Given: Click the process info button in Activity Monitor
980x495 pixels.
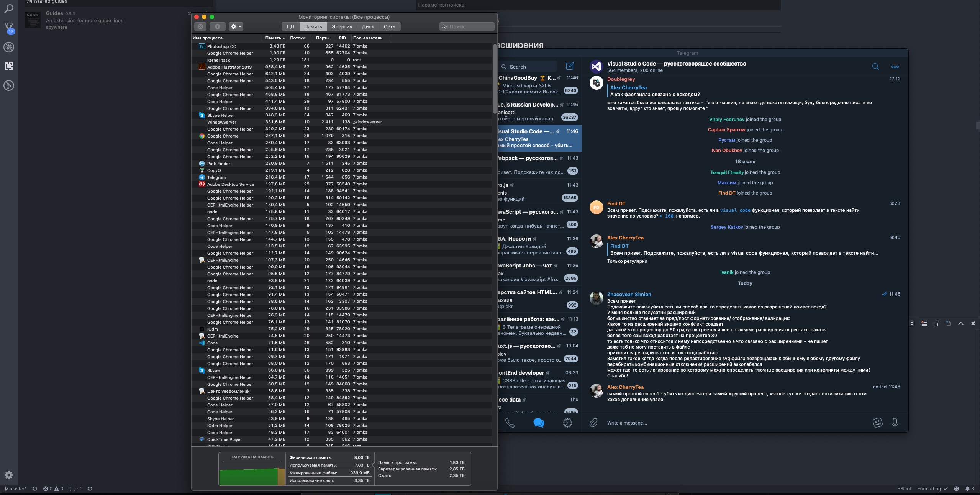Looking at the screenshot, I should point(217,26).
